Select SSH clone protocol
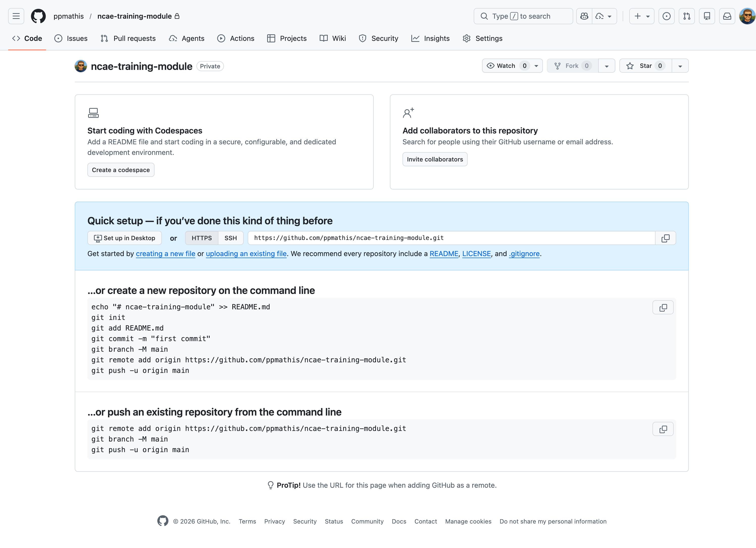The image size is (756, 548). click(x=231, y=238)
